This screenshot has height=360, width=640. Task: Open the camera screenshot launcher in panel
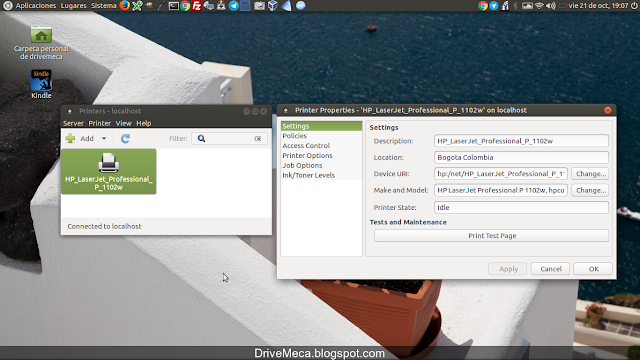(x=259, y=6)
